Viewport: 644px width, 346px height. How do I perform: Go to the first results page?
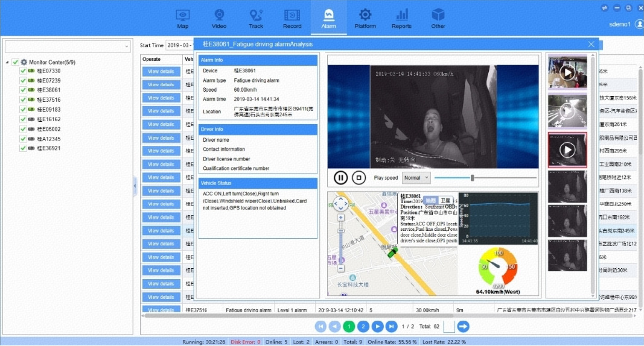click(320, 326)
